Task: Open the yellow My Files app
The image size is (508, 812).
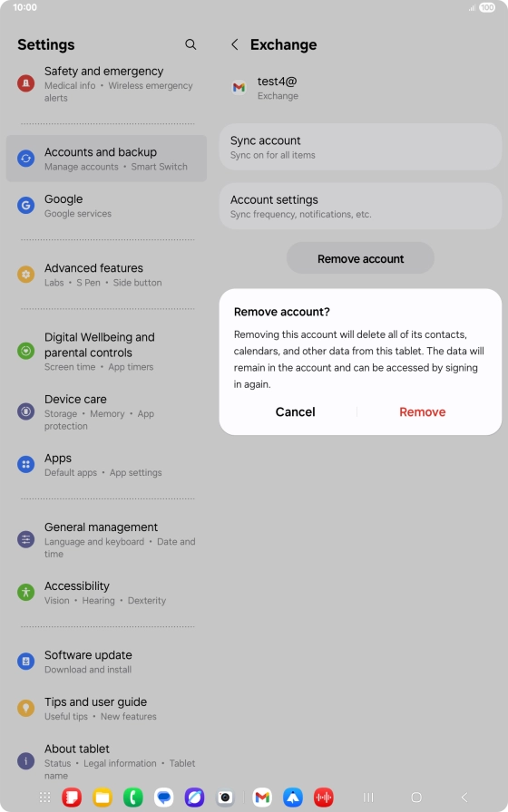Action: [x=103, y=797]
